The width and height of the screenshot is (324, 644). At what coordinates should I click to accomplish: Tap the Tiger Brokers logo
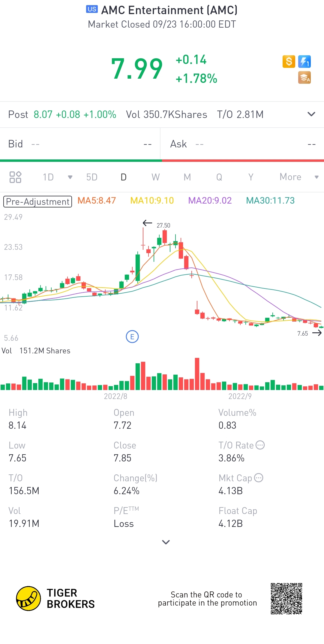pos(56,598)
